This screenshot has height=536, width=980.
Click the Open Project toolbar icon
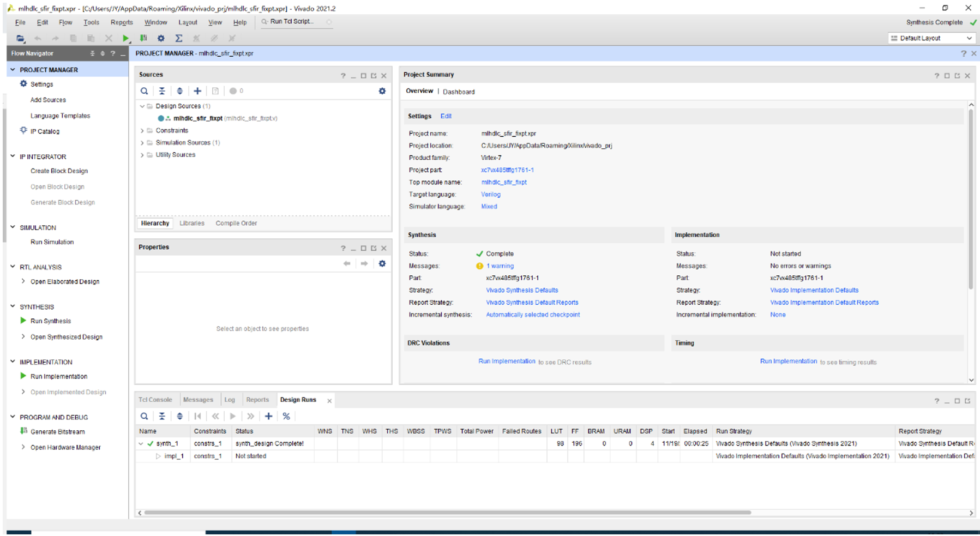(x=20, y=38)
